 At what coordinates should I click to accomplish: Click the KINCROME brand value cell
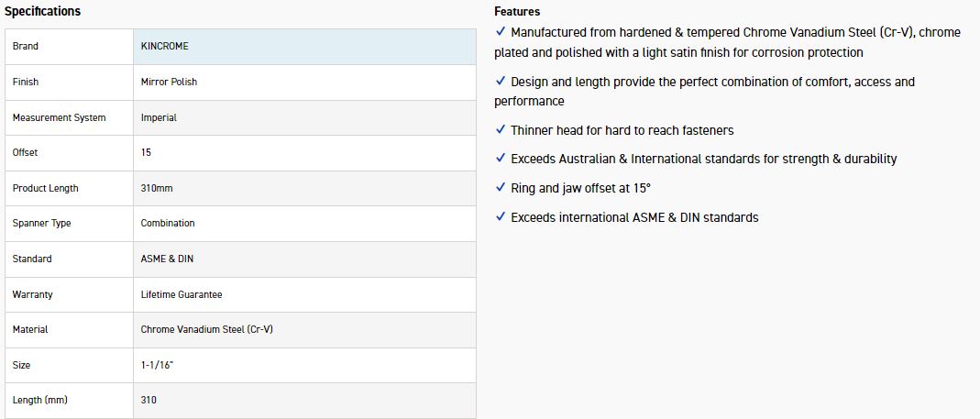click(164, 46)
